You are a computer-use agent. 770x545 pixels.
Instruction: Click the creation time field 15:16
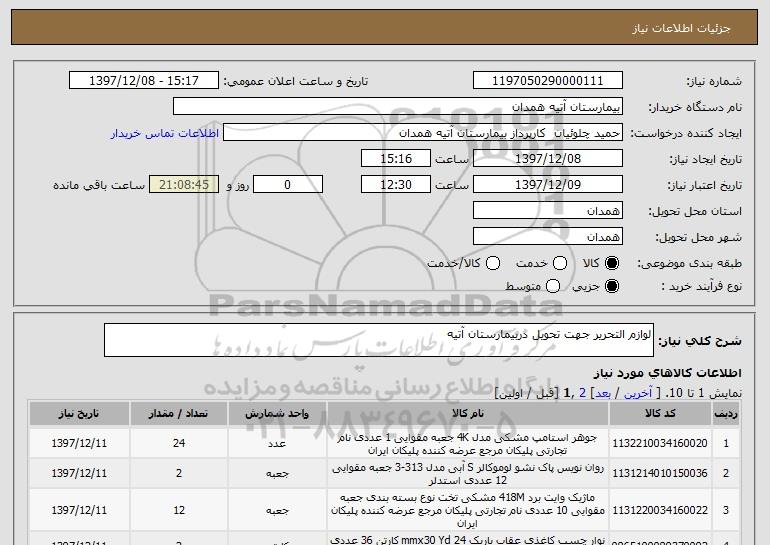click(x=396, y=159)
